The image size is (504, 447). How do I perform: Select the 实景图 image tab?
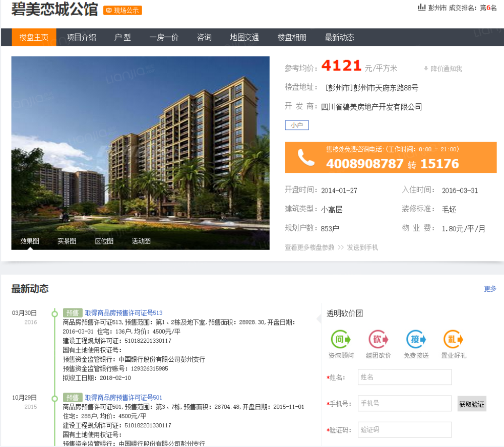(67, 241)
